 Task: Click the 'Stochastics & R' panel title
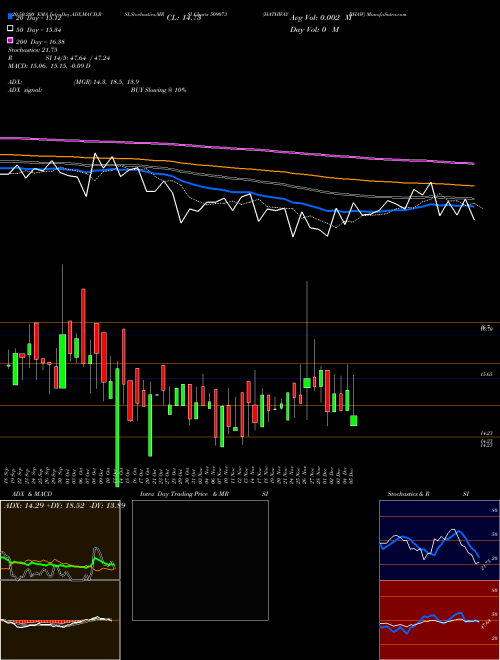click(408, 494)
